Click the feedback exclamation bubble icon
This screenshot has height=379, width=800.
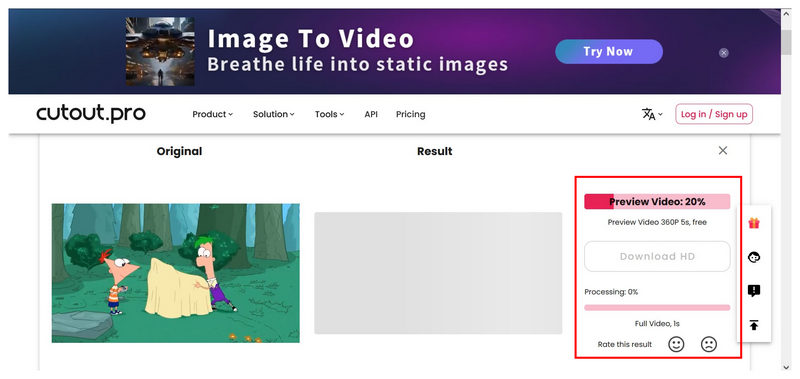[754, 291]
